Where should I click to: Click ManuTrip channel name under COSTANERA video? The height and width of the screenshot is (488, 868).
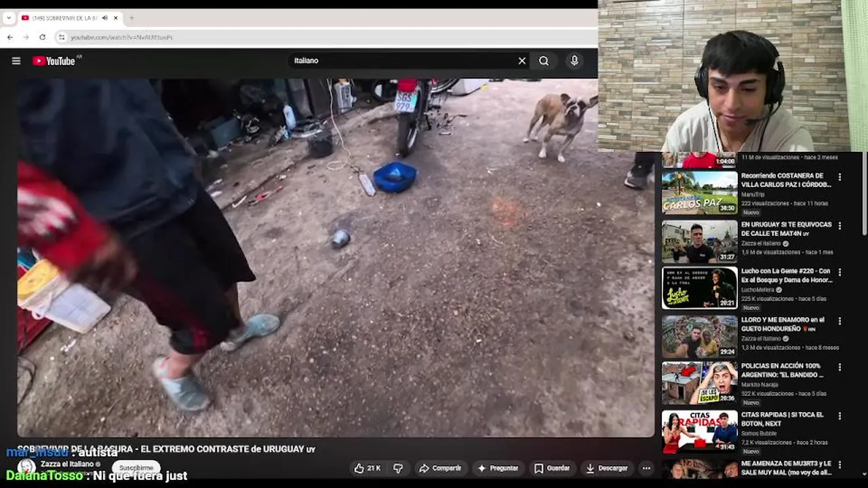click(753, 195)
